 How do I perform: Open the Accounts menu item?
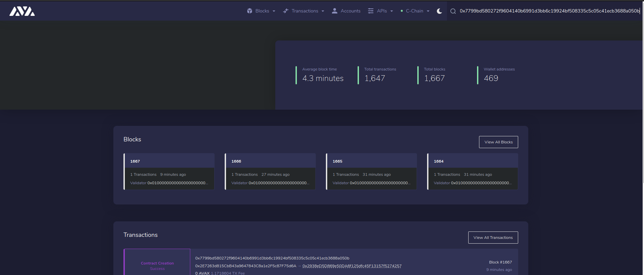[x=350, y=11]
